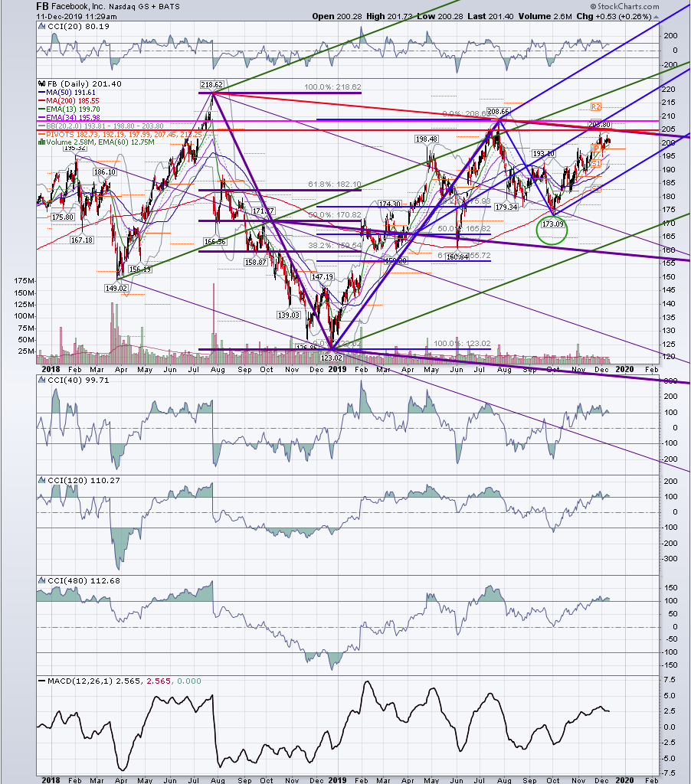Click the 218.62 peak price label
This screenshot has width=691, height=784.
[211, 85]
